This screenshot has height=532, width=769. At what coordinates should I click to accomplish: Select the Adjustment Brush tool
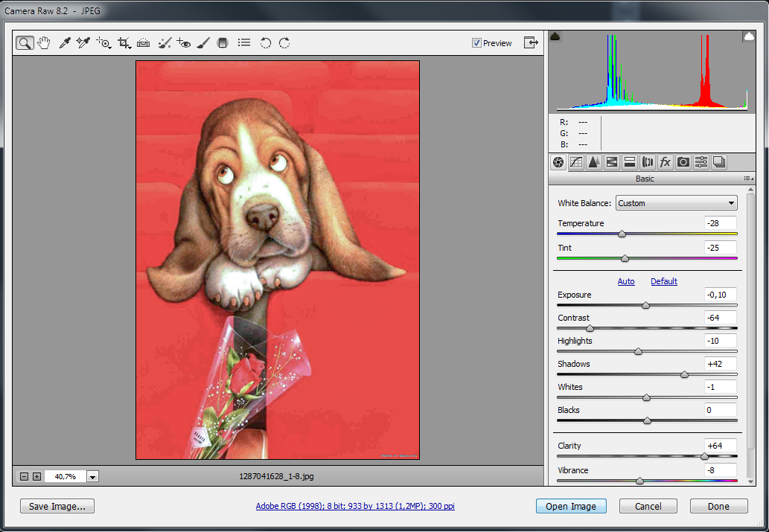pos(203,43)
